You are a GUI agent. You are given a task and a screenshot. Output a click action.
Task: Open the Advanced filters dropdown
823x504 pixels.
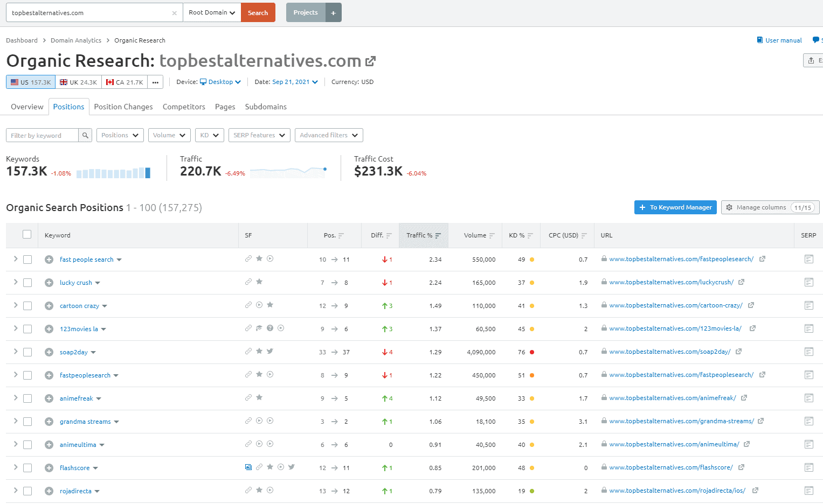coord(329,135)
